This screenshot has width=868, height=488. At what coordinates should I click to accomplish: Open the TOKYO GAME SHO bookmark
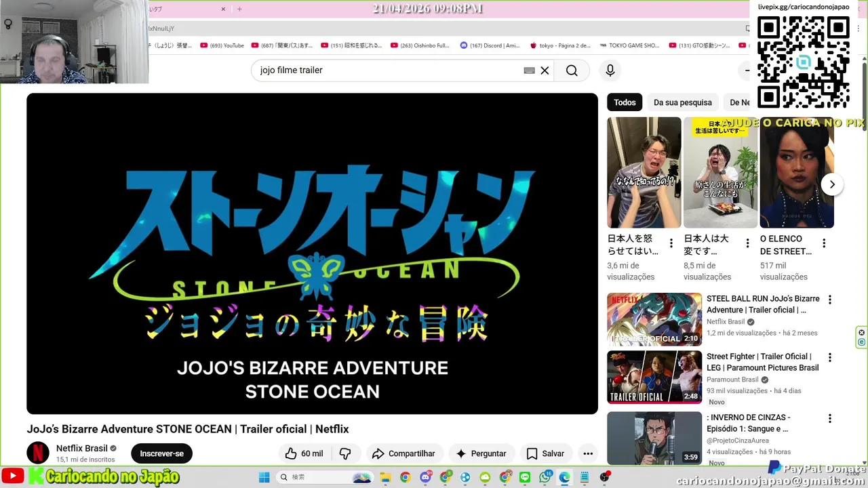click(x=629, y=45)
